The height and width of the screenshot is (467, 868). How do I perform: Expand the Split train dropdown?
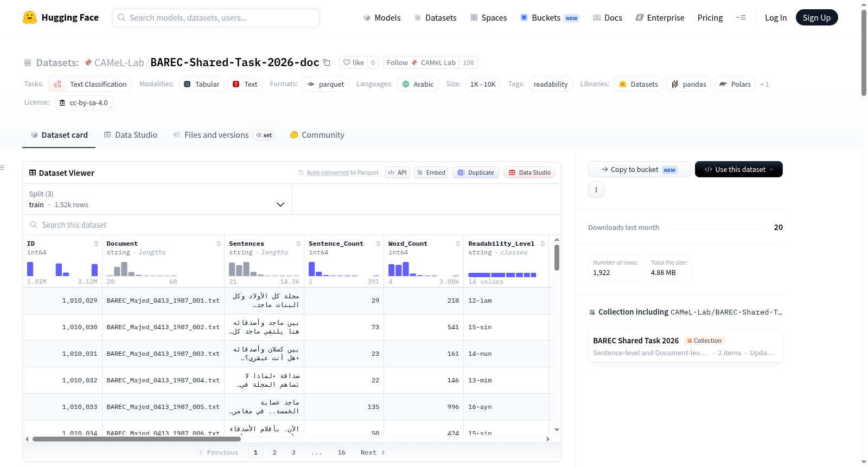[157, 199]
